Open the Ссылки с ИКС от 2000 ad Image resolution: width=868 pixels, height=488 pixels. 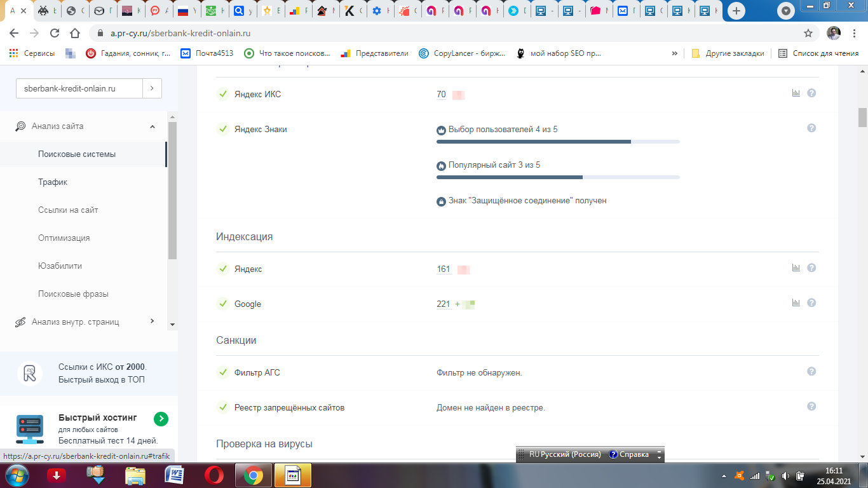[89, 374]
